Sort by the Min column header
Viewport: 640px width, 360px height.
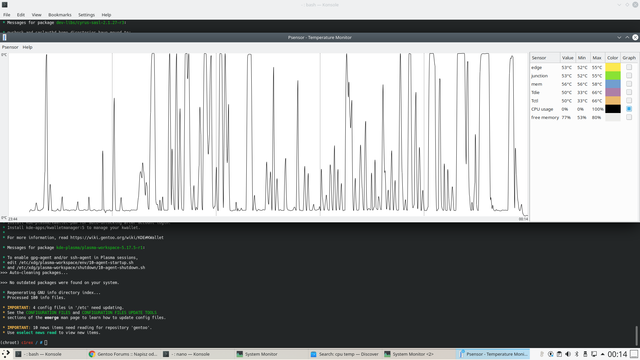tap(582, 58)
